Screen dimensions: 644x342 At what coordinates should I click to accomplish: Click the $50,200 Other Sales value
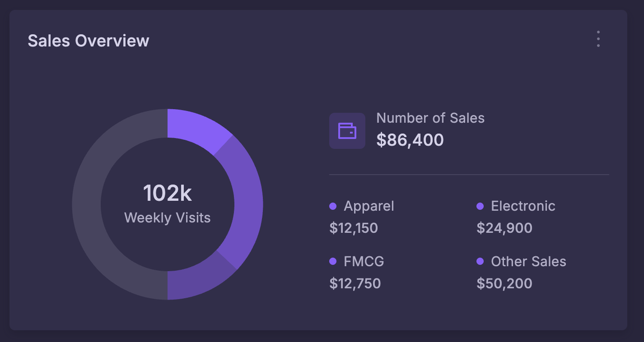504,283
